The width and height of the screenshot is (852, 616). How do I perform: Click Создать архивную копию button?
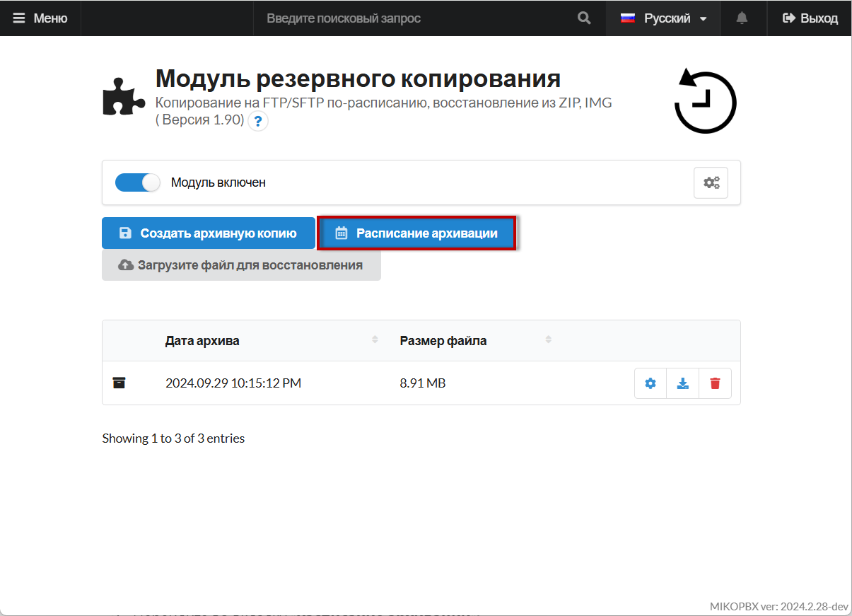tap(209, 233)
